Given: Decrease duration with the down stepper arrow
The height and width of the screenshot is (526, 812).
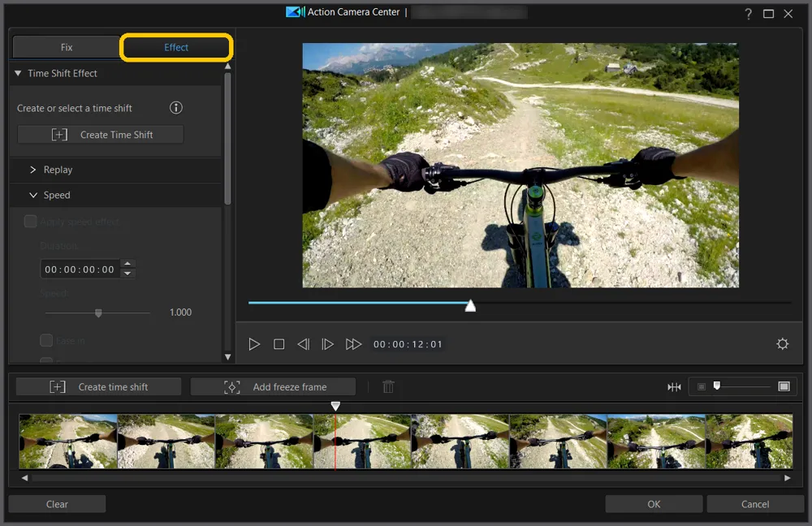Looking at the screenshot, I should point(128,274).
